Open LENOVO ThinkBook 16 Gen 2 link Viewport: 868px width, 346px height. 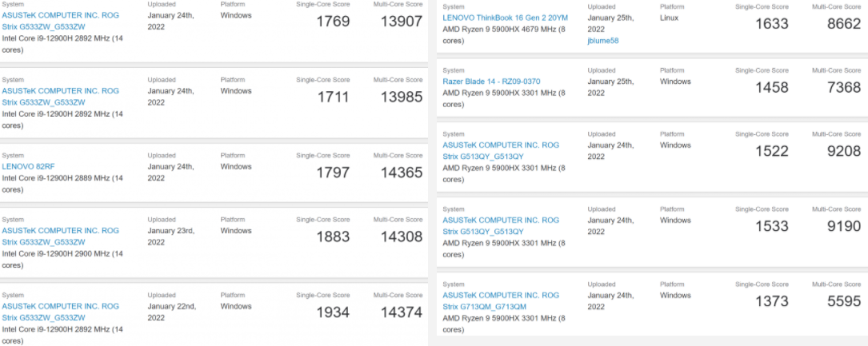(x=506, y=18)
